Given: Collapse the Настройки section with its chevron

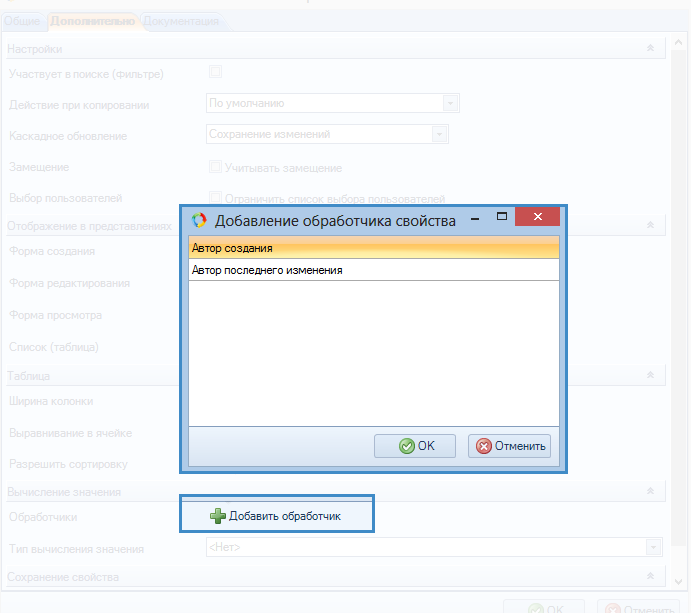Looking at the screenshot, I should 650,48.
